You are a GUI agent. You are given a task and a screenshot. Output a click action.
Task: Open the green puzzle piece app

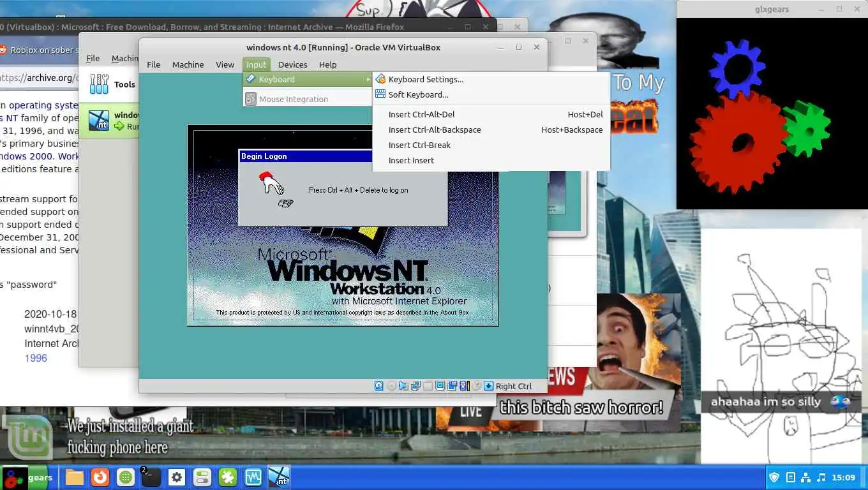(228, 477)
